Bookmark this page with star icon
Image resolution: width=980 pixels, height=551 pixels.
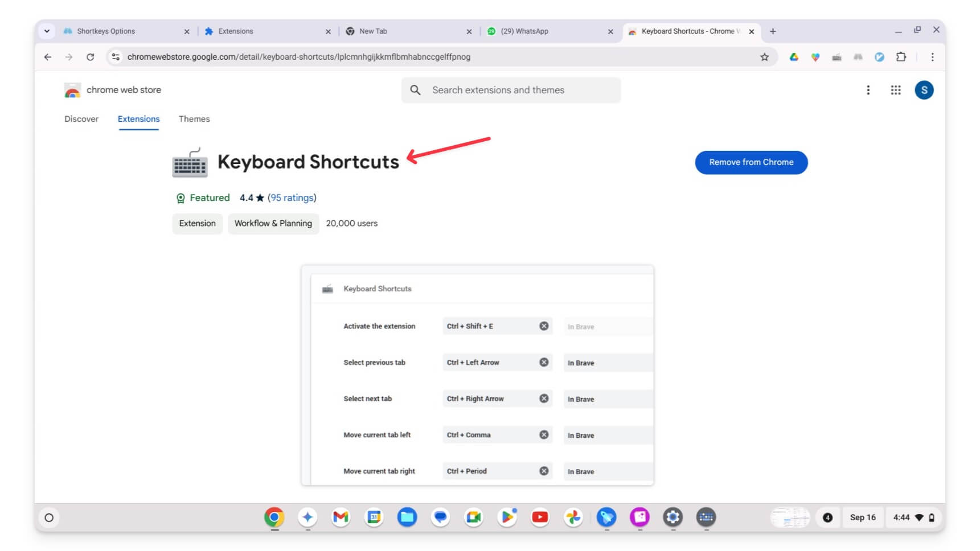point(764,57)
